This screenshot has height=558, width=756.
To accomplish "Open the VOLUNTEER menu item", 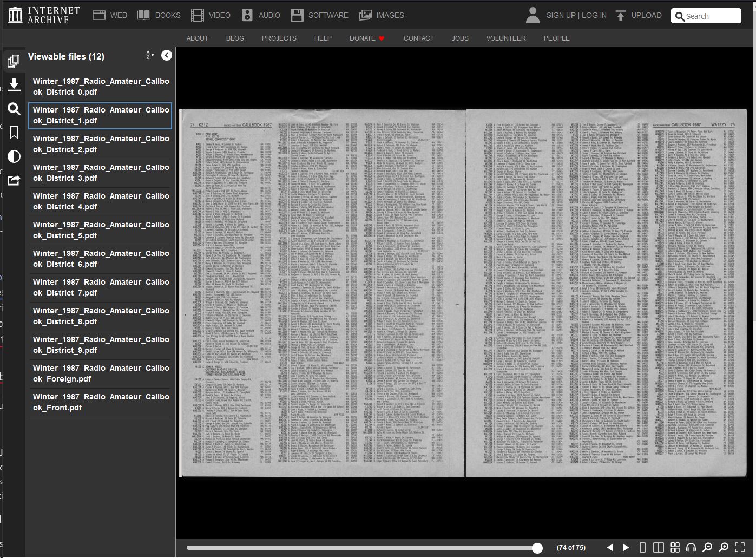I will 505,38.
